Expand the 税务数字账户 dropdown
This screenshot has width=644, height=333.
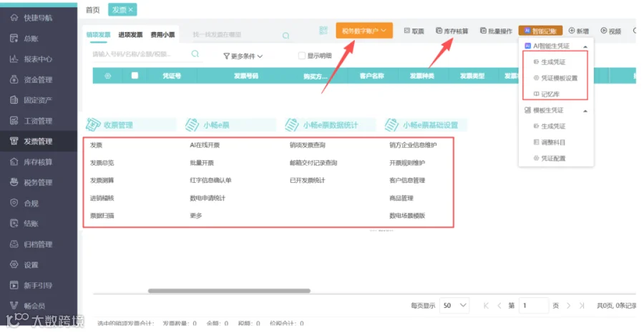(364, 31)
